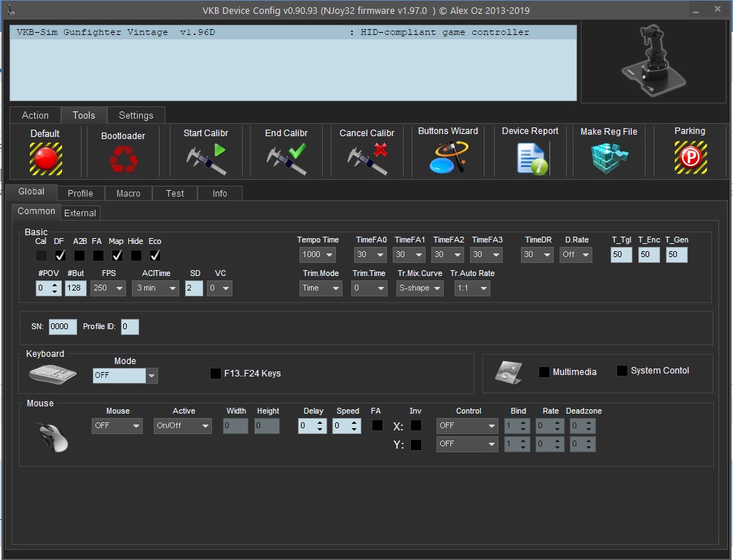The width and height of the screenshot is (733, 560).
Task: Click the Default red button icon
Action: click(x=45, y=158)
